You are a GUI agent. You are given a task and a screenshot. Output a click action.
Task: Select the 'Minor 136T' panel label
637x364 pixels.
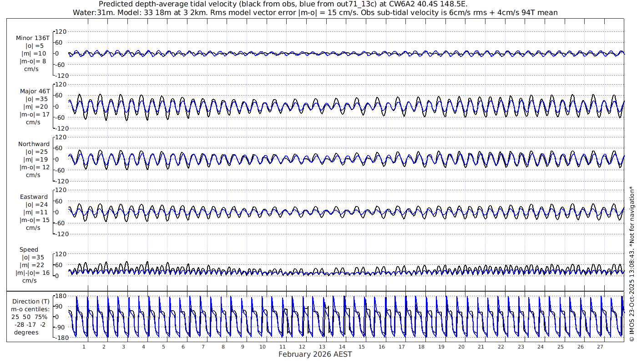pyautogui.click(x=33, y=38)
